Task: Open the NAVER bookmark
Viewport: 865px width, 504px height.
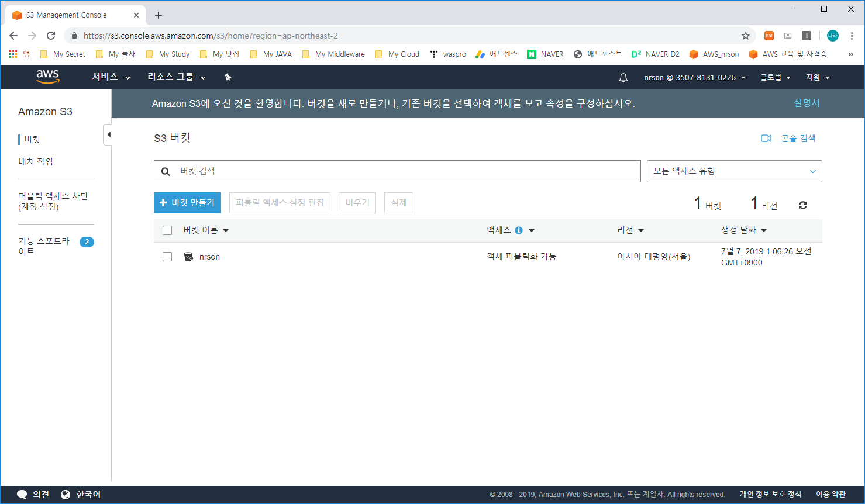Action: click(545, 54)
